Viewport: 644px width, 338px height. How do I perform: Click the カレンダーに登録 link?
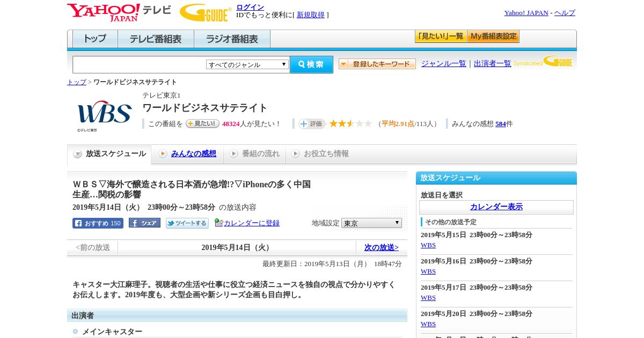(252, 223)
